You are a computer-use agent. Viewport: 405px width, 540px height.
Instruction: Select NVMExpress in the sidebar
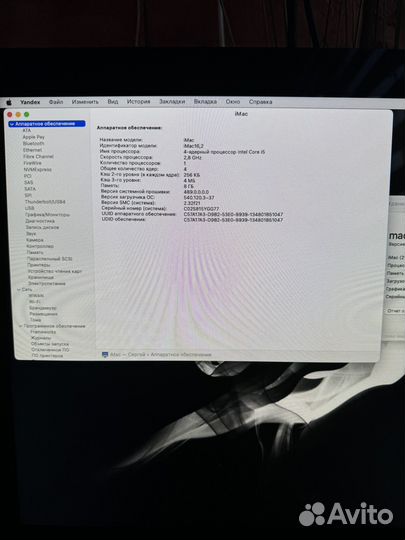coord(38,169)
